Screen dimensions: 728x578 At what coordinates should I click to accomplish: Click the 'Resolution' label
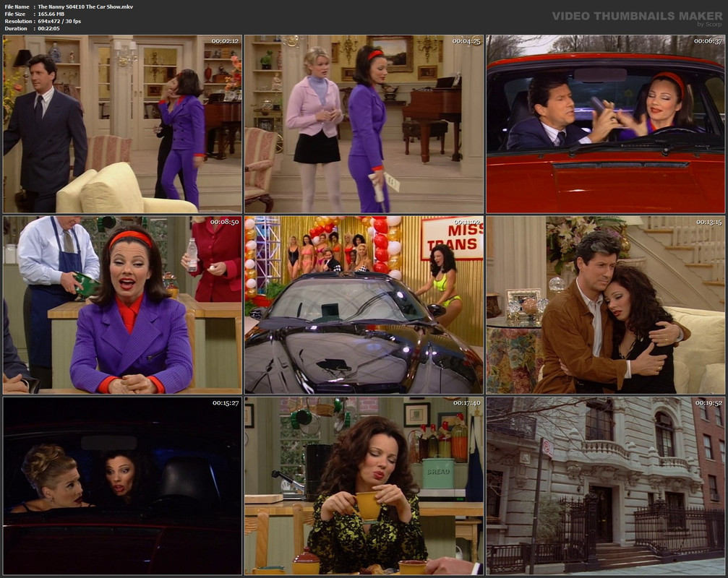coord(19,22)
